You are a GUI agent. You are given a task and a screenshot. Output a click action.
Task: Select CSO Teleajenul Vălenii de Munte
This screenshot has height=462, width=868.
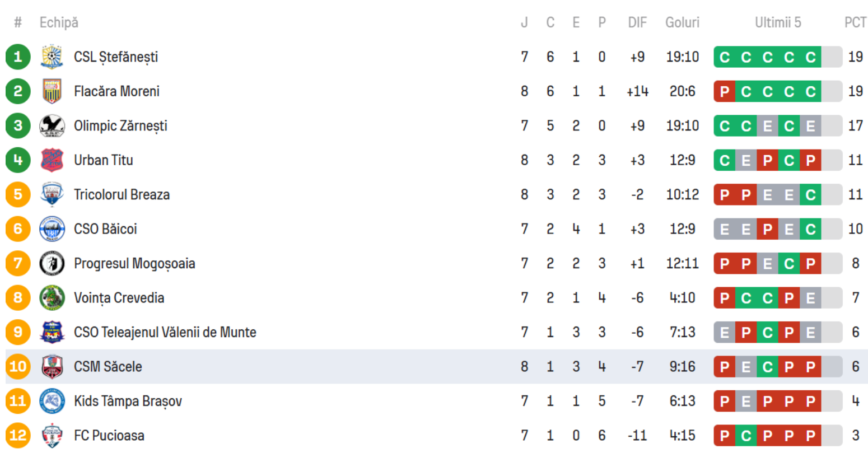coord(165,333)
